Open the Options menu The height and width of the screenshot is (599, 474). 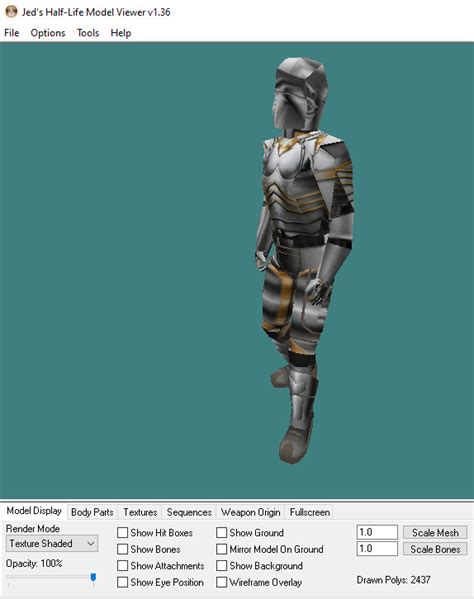tap(48, 33)
